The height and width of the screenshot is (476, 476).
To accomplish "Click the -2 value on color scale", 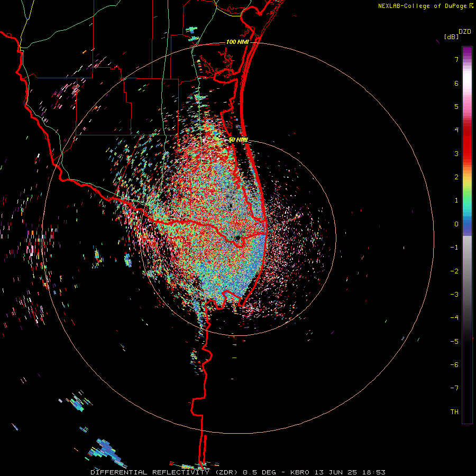I will tap(454, 271).
